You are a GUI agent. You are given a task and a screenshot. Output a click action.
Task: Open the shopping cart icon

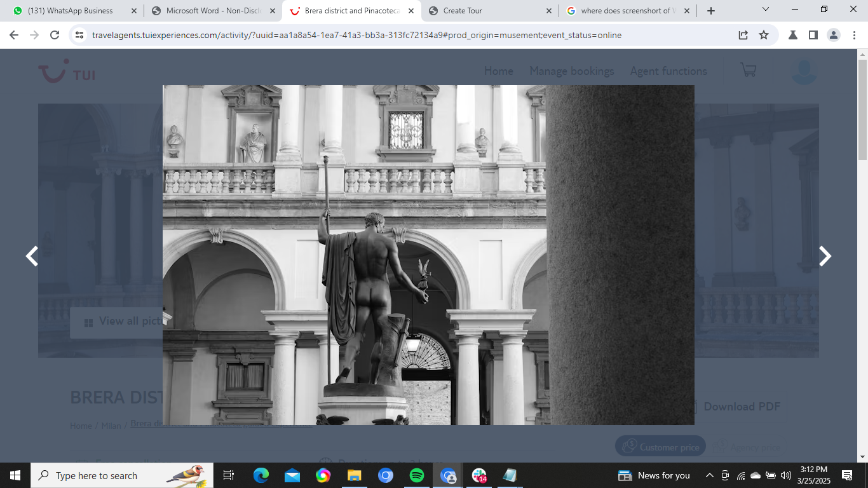pos(749,71)
